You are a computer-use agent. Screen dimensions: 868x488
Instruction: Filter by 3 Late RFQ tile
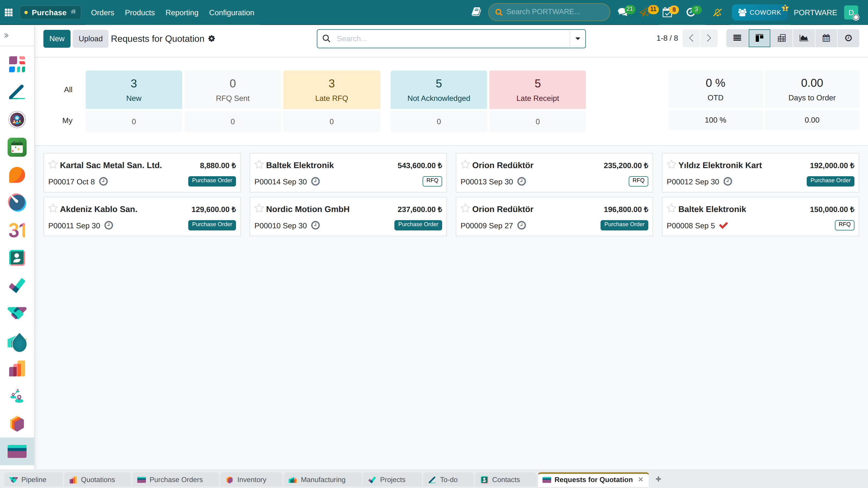(x=331, y=89)
